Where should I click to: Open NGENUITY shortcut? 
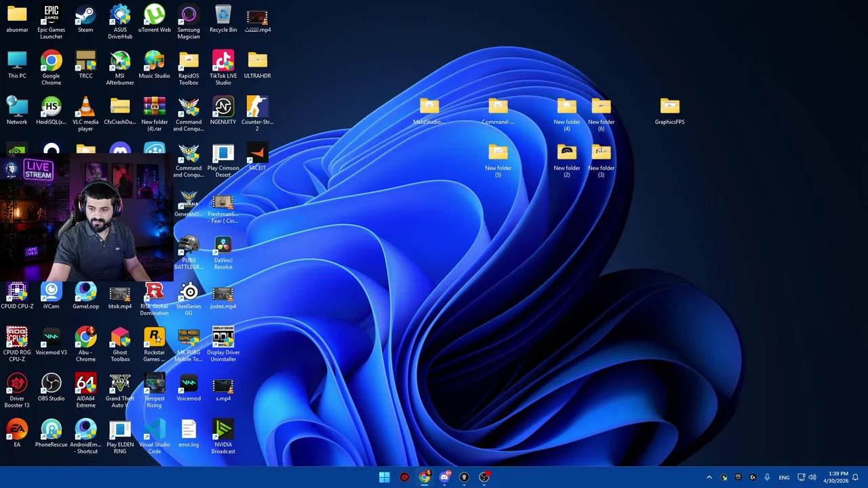click(x=223, y=112)
